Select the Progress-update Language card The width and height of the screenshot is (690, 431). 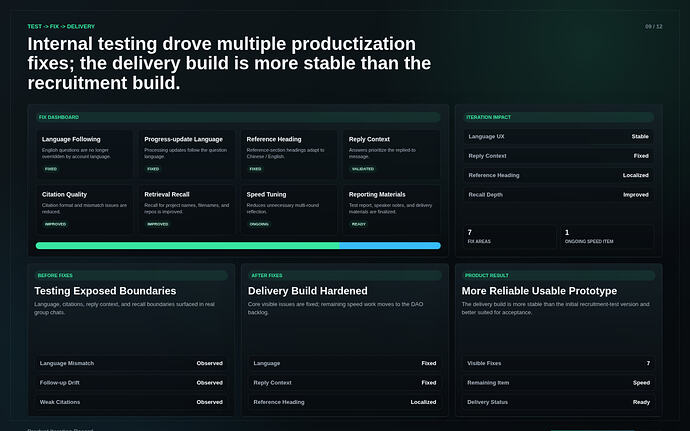click(x=187, y=154)
